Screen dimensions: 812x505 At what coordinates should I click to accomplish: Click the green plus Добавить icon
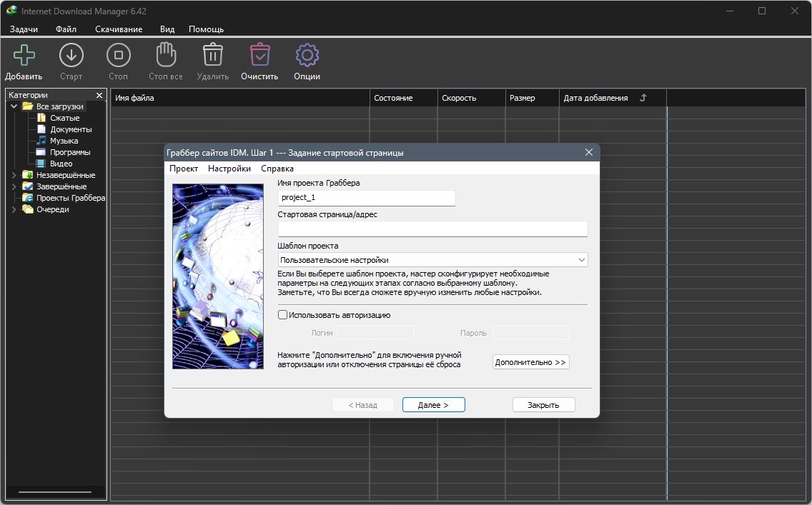(24, 55)
